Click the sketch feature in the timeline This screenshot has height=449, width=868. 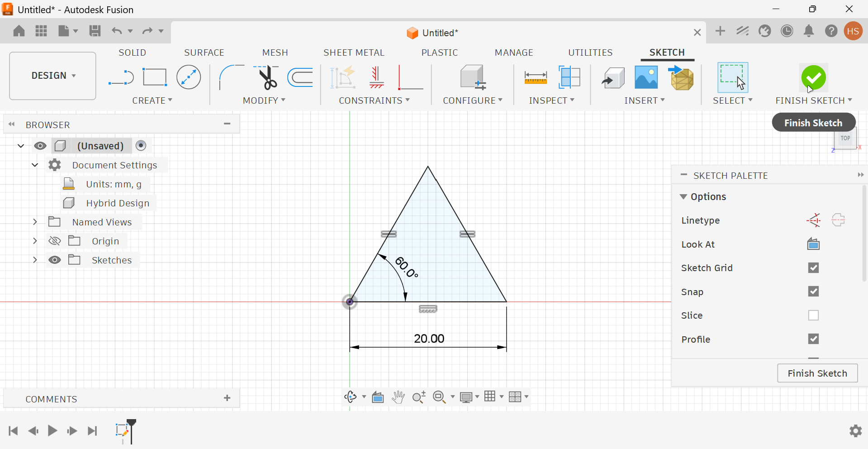(x=122, y=430)
